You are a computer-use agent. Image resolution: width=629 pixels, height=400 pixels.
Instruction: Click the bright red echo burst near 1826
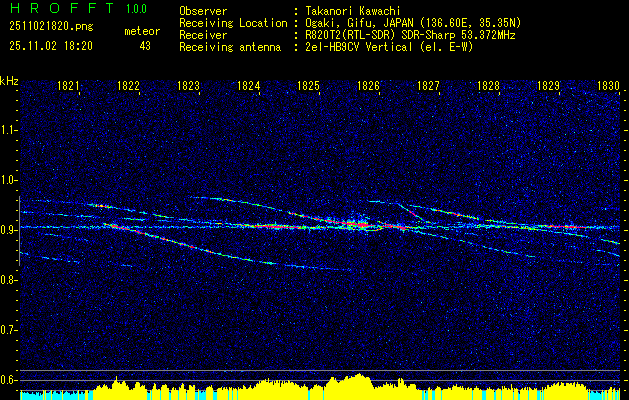click(358, 224)
